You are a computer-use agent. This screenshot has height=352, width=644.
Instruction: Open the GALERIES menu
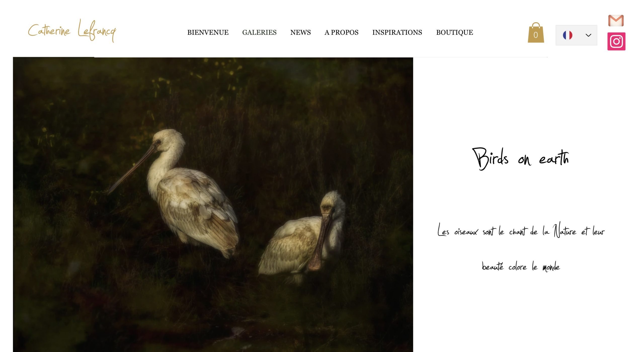click(259, 32)
